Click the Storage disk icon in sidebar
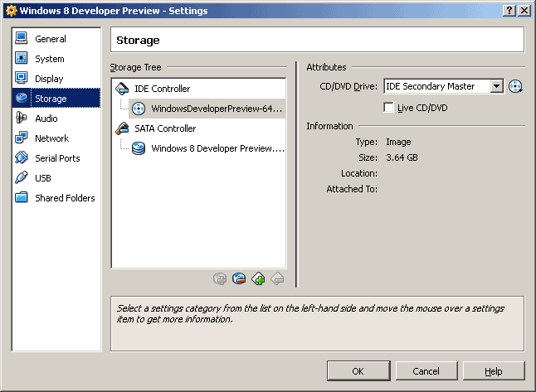 click(x=22, y=98)
